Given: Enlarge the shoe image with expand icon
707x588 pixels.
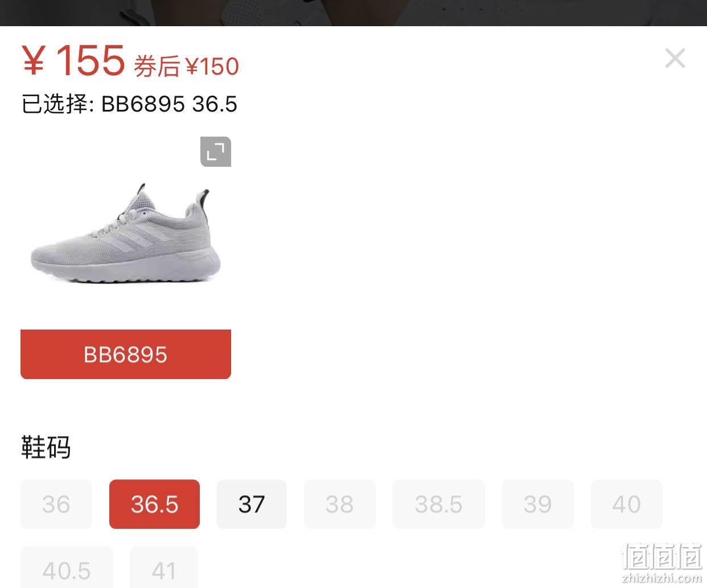Looking at the screenshot, I should (216, 152).
